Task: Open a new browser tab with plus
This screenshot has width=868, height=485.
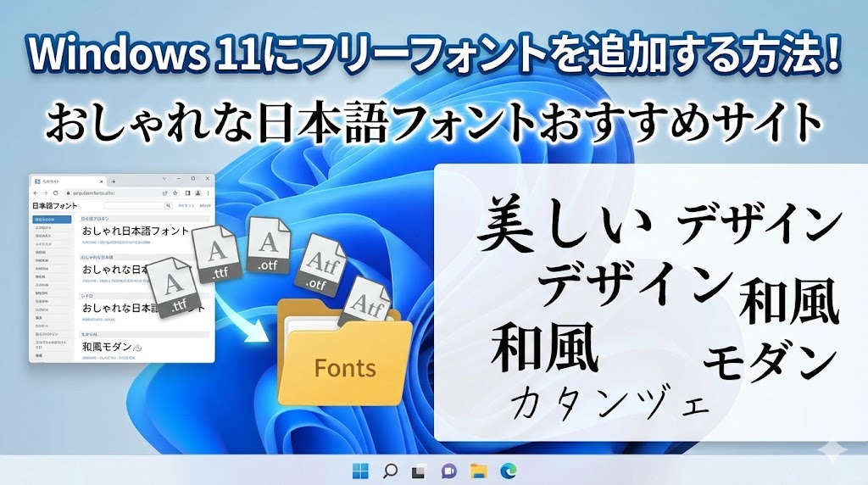Action: pyautogui.click(x=114, y=181)
